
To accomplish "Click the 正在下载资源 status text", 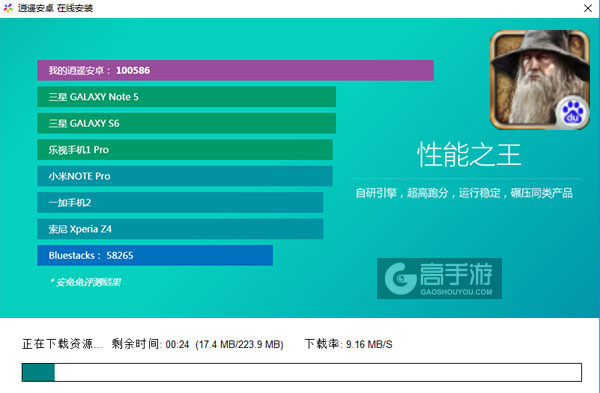I will tap(62, 344).
